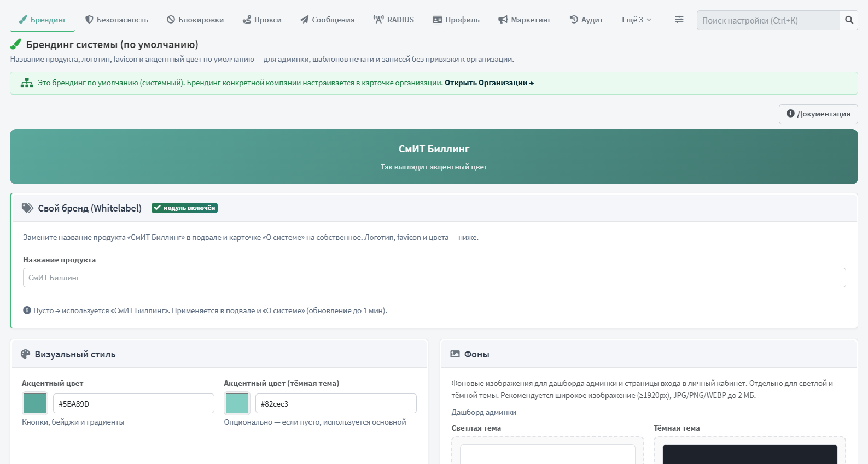The image size is (868, 464).
Task: Click the brush icon beside Брендинг системы heading
Action: (x=16, y=44)
